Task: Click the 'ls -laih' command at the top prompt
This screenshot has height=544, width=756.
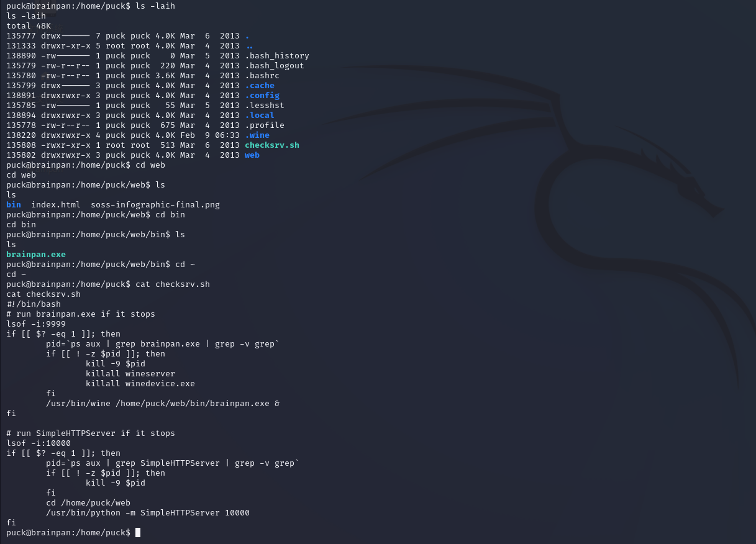Action: (x=155, y=6)
